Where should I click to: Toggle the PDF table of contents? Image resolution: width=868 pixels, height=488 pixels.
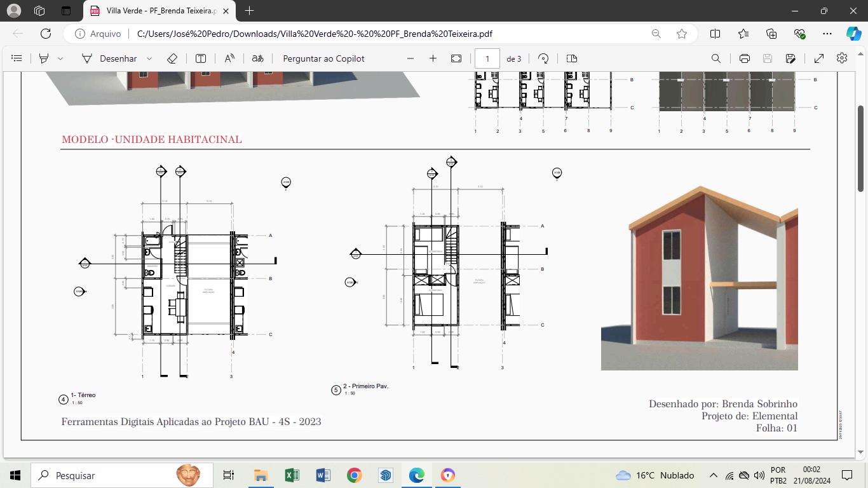tap(17, 58)
